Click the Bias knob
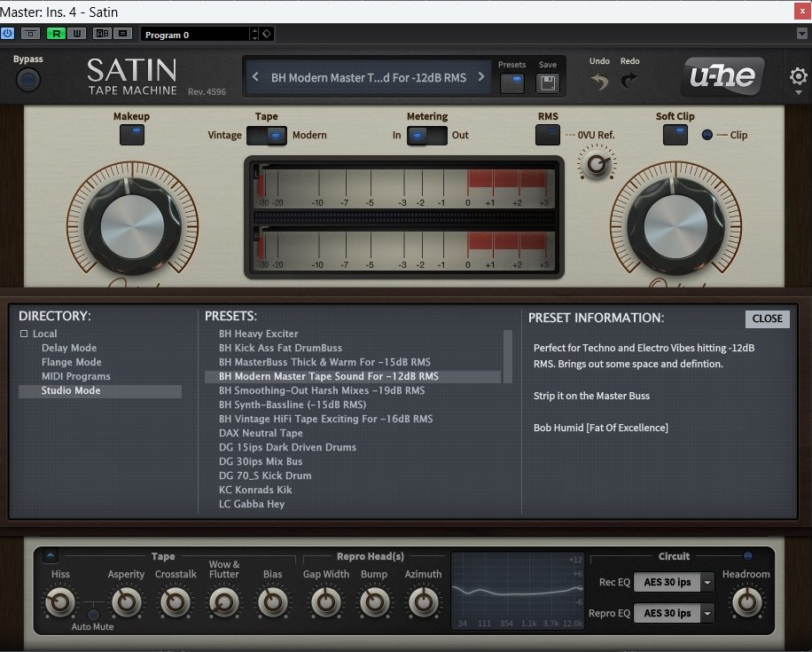Screen dimensions: 812x652 pos(273,601)
